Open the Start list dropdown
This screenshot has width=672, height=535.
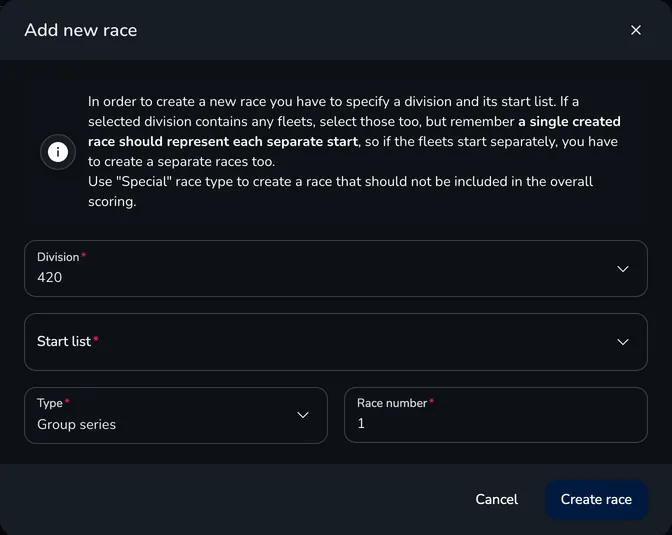pyautogui.click(x=336, y=342)
